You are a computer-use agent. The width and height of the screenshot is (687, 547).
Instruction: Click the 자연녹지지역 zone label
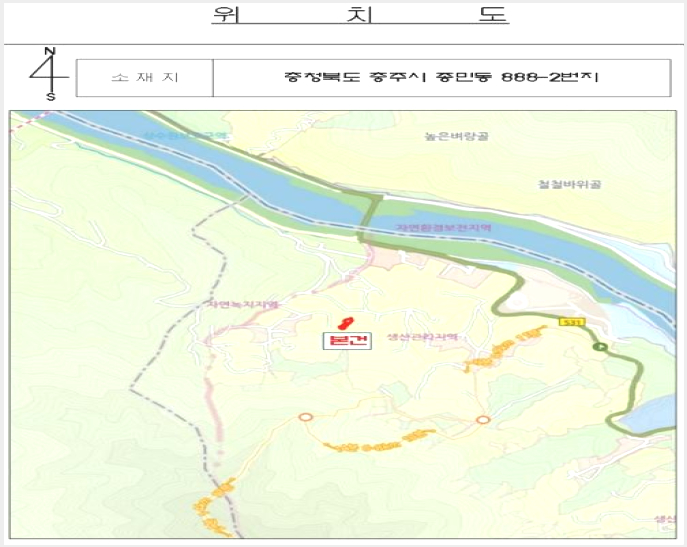[x=242, y=304]
